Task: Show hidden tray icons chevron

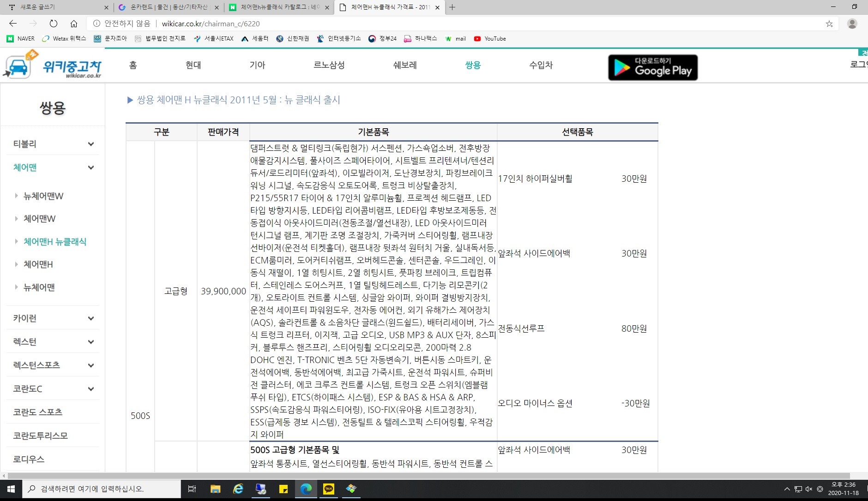Action: point(787,489)
